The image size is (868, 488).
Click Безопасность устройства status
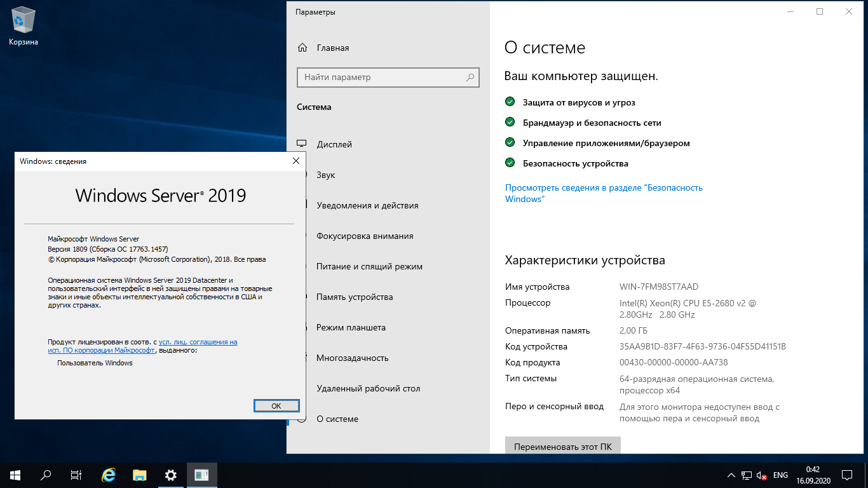(x=576, y=163)
